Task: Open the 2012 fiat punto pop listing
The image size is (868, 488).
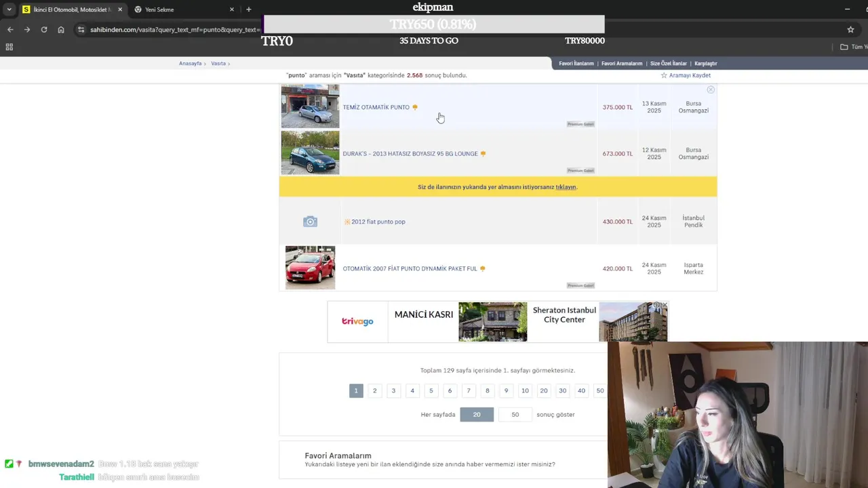Action: point(378,222)
